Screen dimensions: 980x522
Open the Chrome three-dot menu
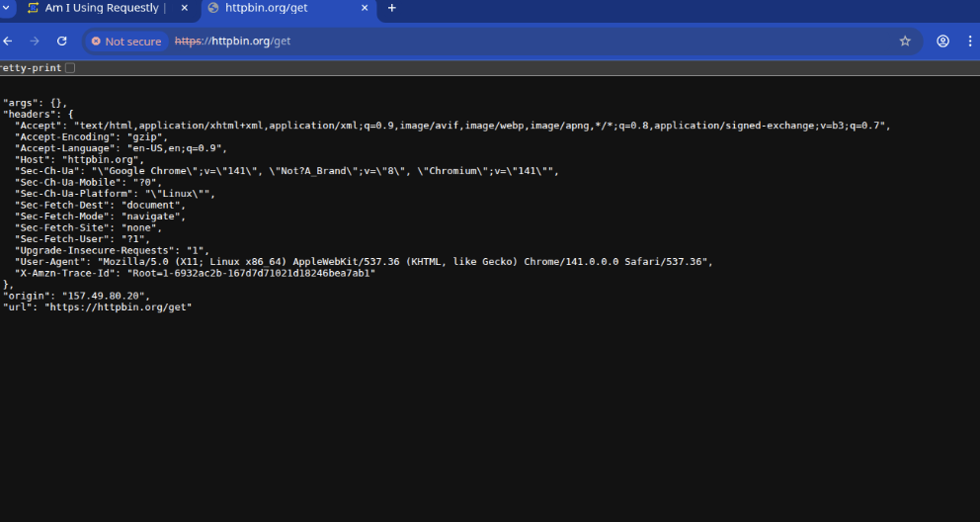[x=970, y=42]
